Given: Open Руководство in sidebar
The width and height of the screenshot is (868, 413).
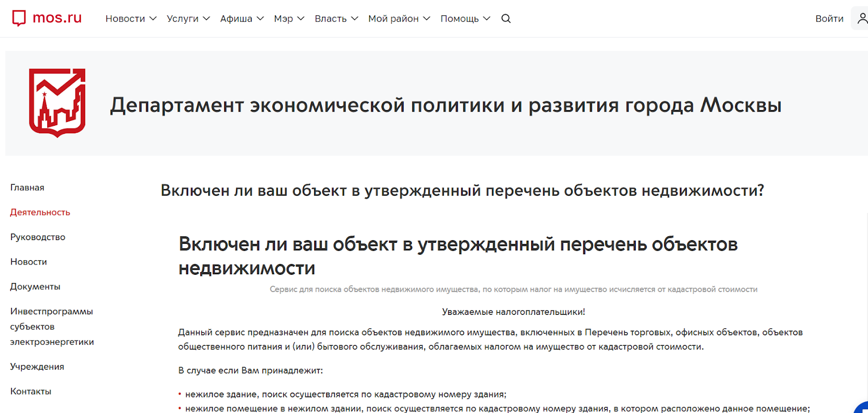Looking at the screenshot, I should [x=37, y=237].
